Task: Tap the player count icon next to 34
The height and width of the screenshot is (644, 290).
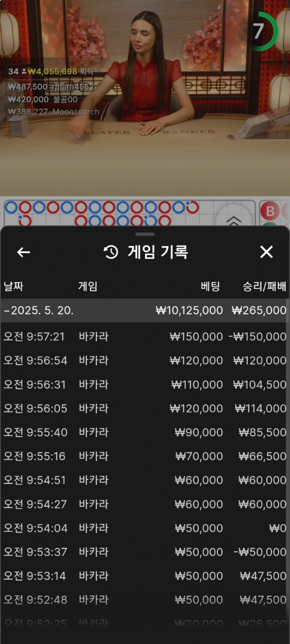Action: [x=24, y=72]
